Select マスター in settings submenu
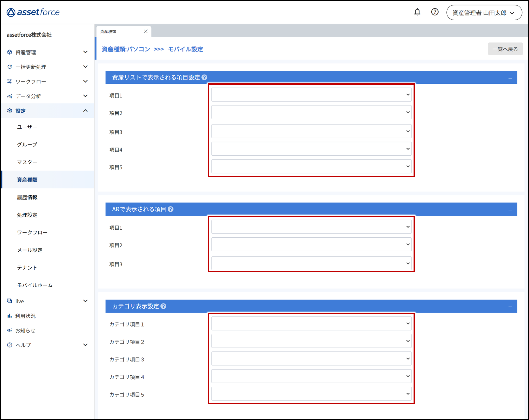Screen dimensions: 529x420 (x=27, y=162)
